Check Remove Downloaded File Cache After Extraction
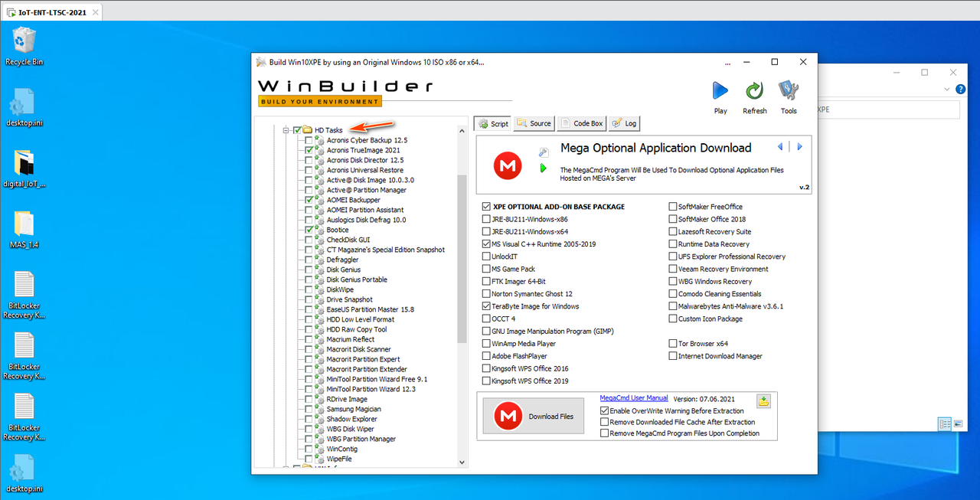Screen dimensions: 980x500 tap(605, 422)
